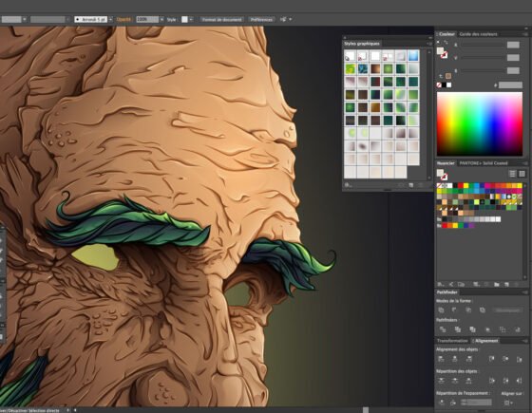Image resolution: width=532 pixels, height=413 pixels.
Task: Distribute objects by horizontal centers
Action: [x=505, y=381]
